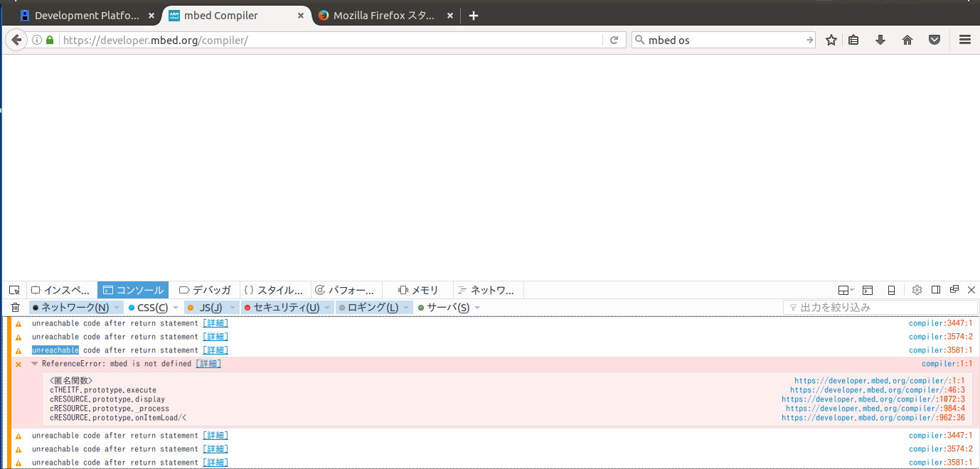Toggle the JS(J) console filter
This screenshot has width=980, height=469.
pyautogui.click(x=205, y=308)
